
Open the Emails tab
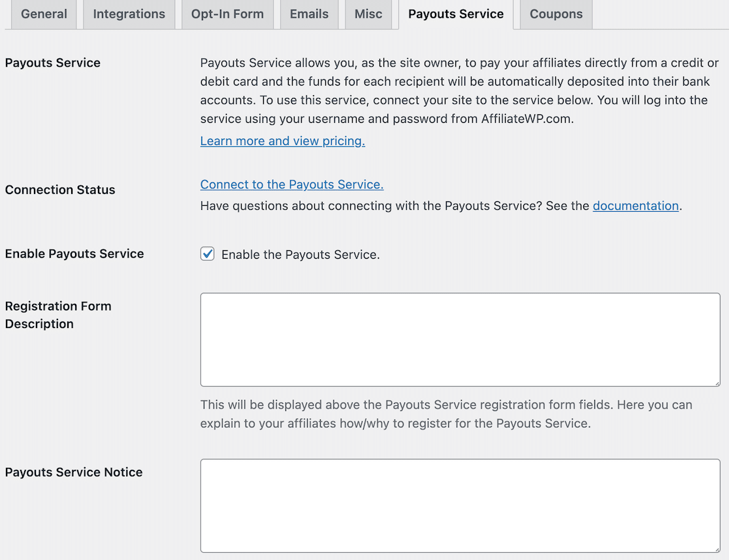[x=309, y=14]
